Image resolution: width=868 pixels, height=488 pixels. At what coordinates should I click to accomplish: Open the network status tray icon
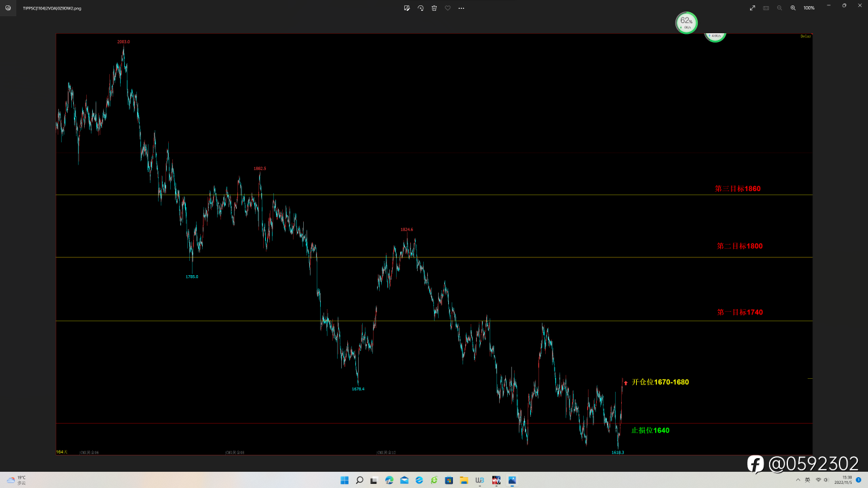(818, 480)
